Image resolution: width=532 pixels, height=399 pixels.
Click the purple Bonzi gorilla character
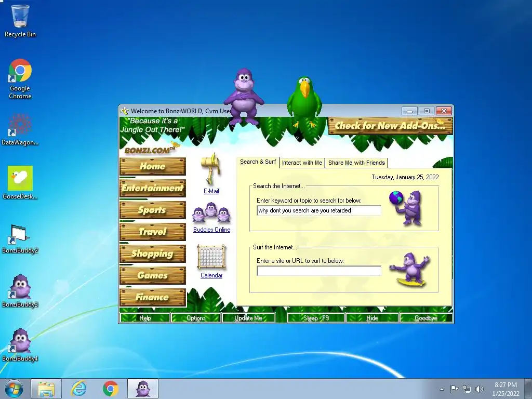point(244,96)
